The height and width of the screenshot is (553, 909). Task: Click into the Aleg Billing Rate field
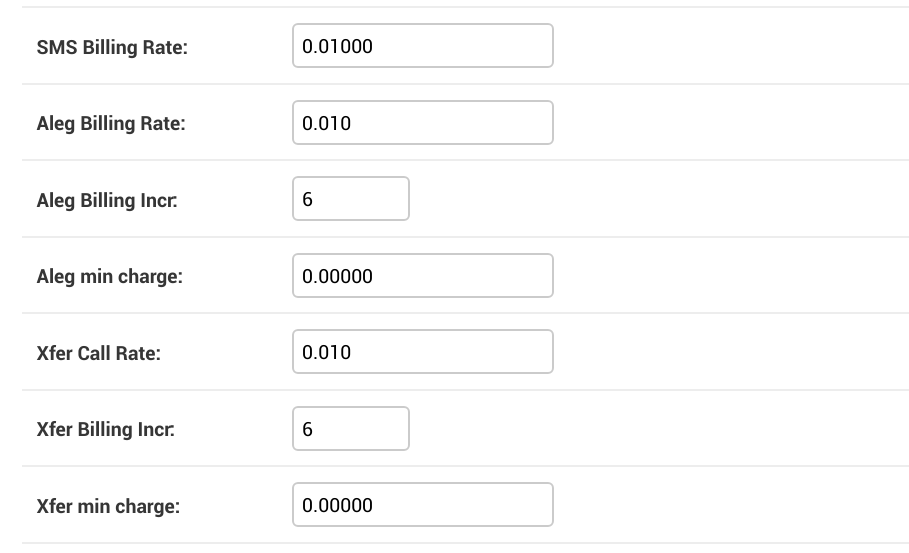pos(423,122)
